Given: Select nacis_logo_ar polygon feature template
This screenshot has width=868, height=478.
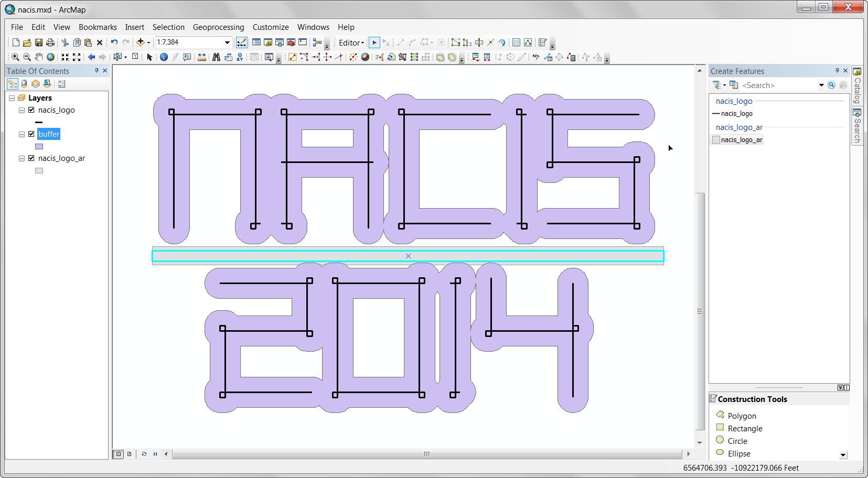Looking at the screenshot, I should click(737, 140).
